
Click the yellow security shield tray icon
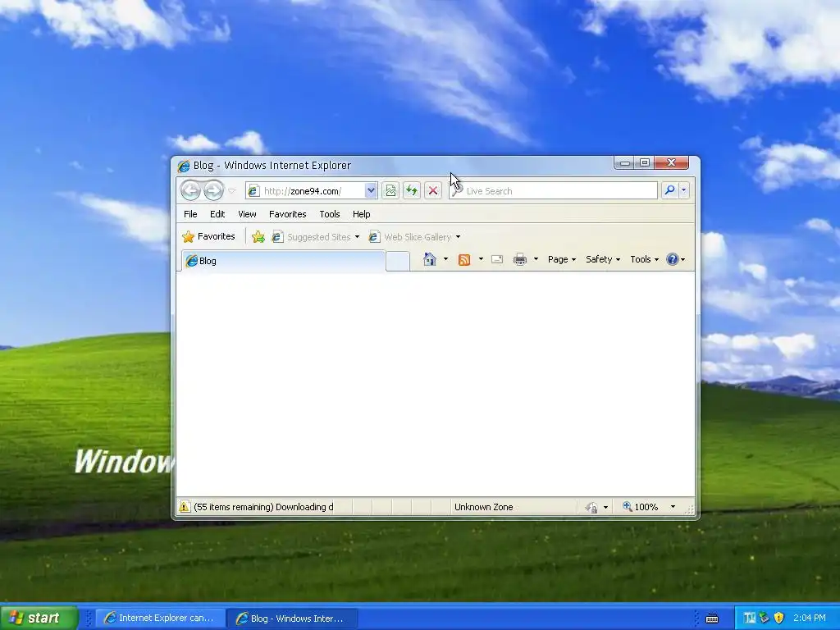pos(779,619)
